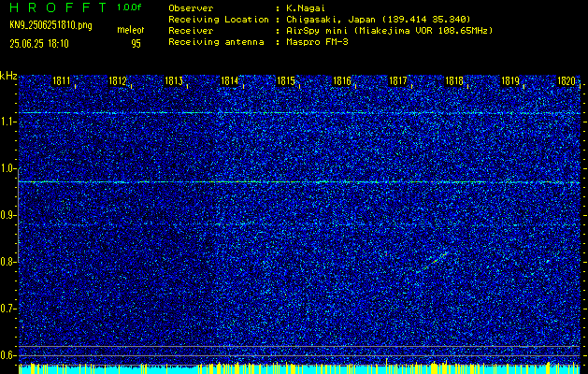Click the 1813 time marker
Image resolution: width=588 pixels, height=374 pixels.
pyautogui.click(x=174, y=80)
